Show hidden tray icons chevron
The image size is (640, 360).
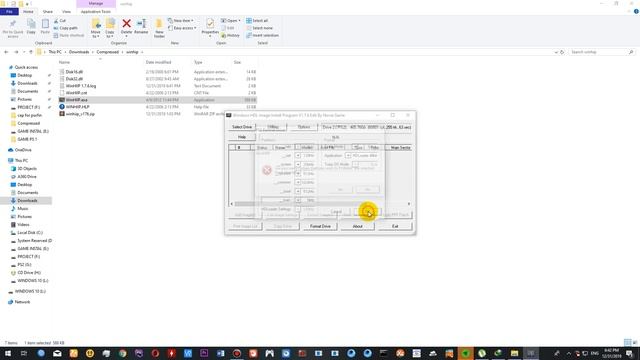point(569,353)
